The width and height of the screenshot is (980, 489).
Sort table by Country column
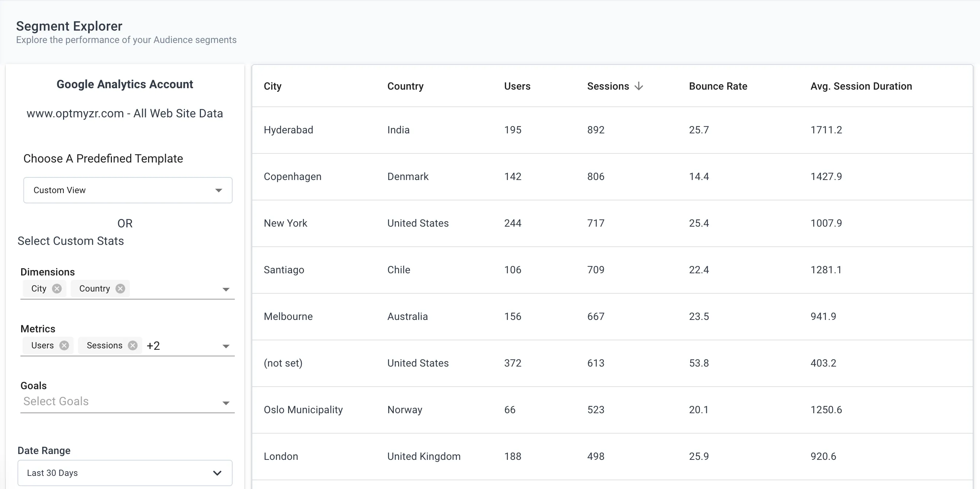coord(405,86)
